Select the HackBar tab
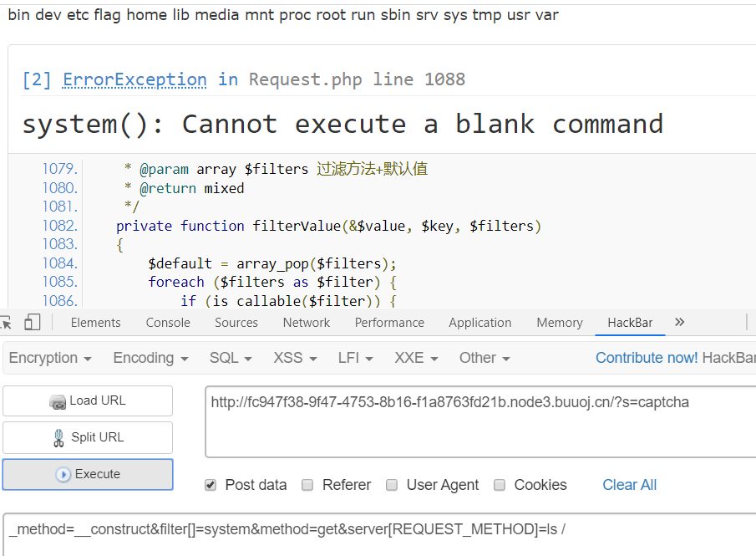Viewport: 756px width, 556px height. 630,323
